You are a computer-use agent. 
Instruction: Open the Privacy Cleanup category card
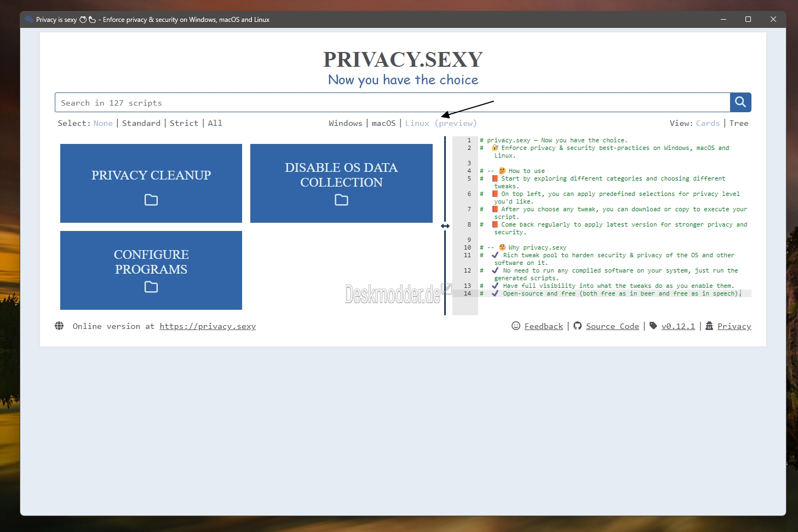(151, 183)
